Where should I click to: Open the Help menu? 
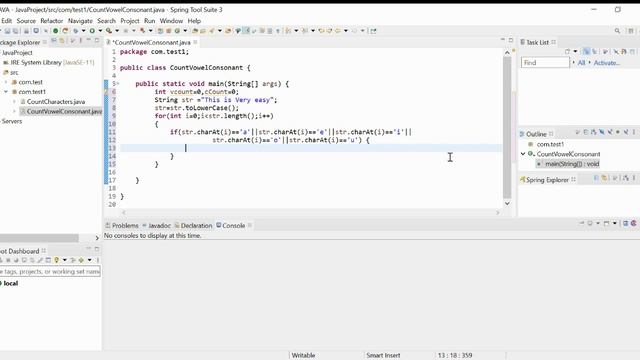click(194, 21)
